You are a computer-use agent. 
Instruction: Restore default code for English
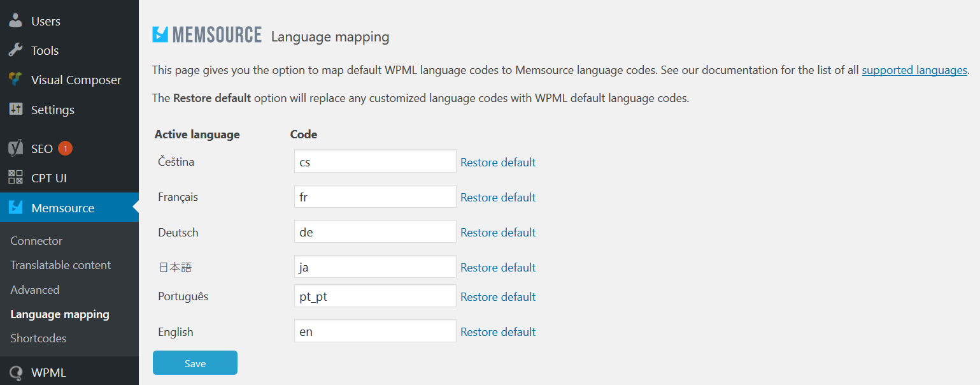click(x=498, y=331)
